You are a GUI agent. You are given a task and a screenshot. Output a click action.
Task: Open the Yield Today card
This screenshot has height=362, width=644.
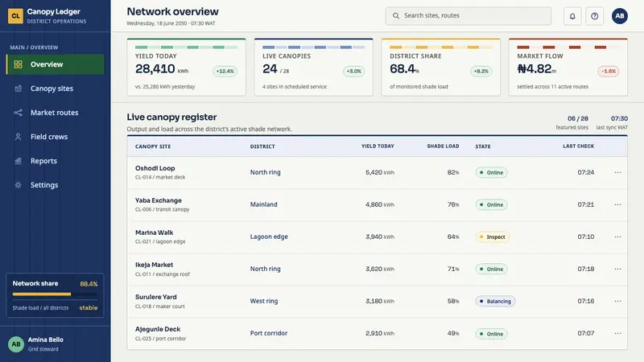pos(187,68)
